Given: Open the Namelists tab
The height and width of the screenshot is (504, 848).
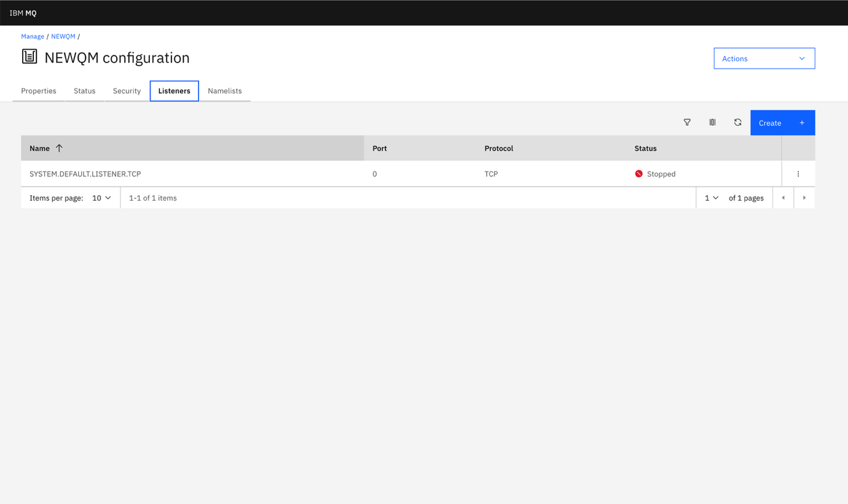Looking at the screenshot, I should click(x=225, y=91).
